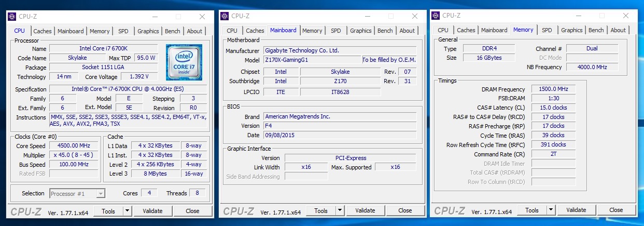This screenshot has height=226, width=644.
Task: Click the LPCIO value IT8628
Action: [340, 92]
